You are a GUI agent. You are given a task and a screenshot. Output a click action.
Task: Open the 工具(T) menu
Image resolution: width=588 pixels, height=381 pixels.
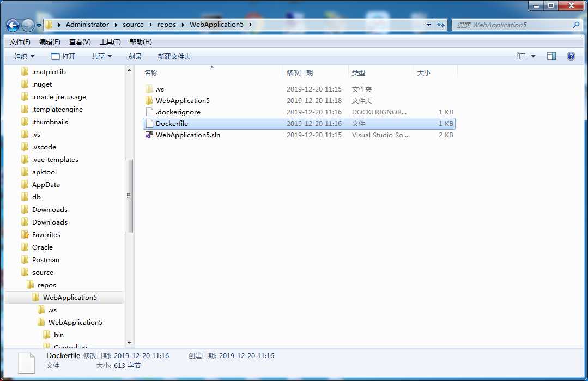110,41
